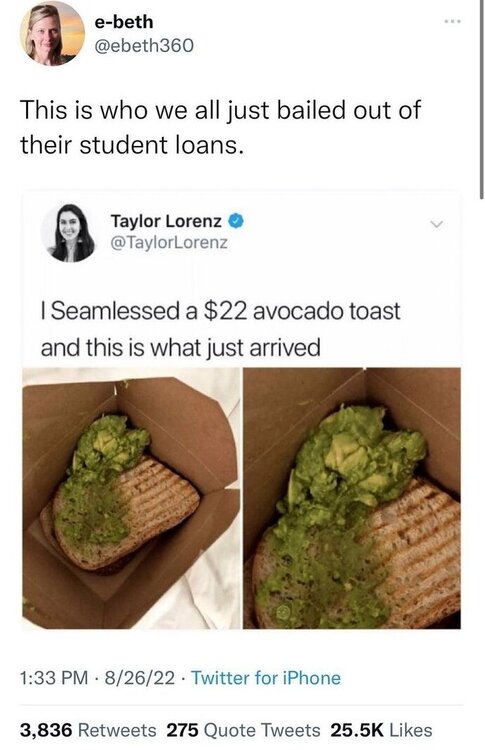
Task: Click the Twitter for iPhone source link
Action: click(x=266, y=678)
